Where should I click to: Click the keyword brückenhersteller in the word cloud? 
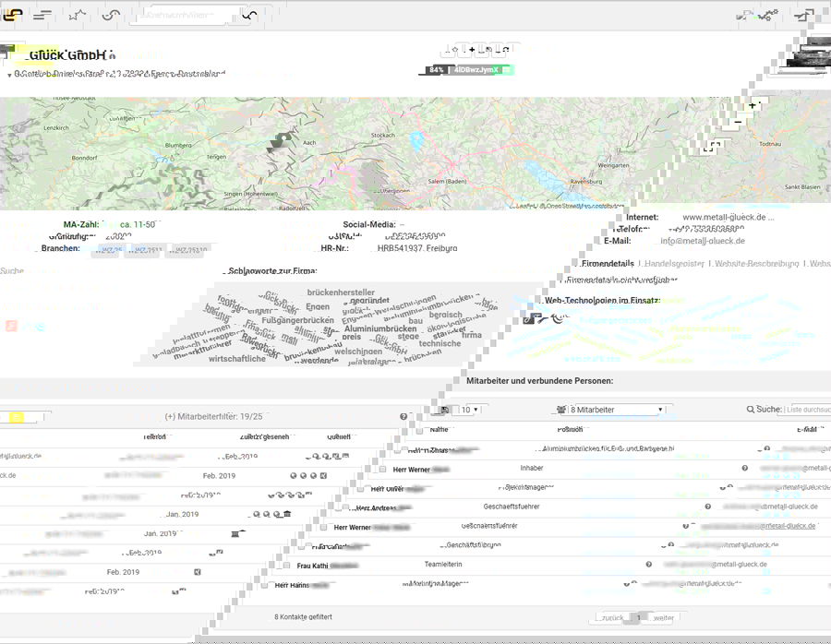(x=341, y=292)
